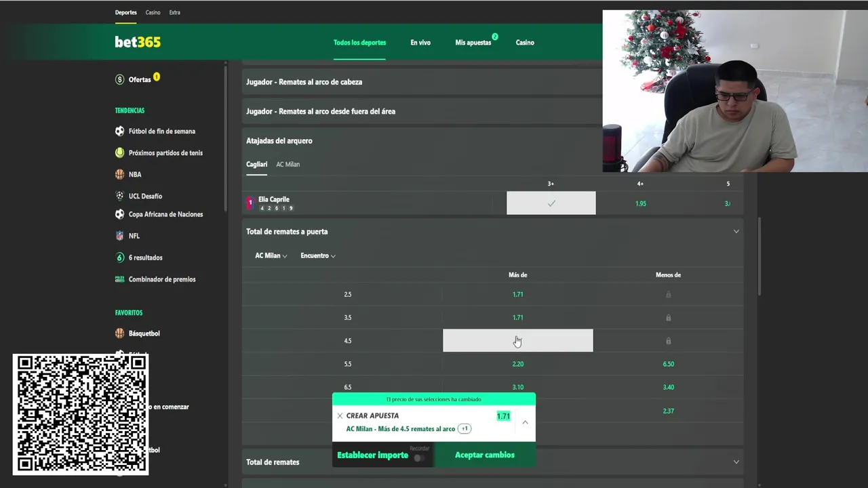868x488 pixels.
Task: Click the betslip odds value 1.71
Action: pyautogui.click(x=503, y=416)
